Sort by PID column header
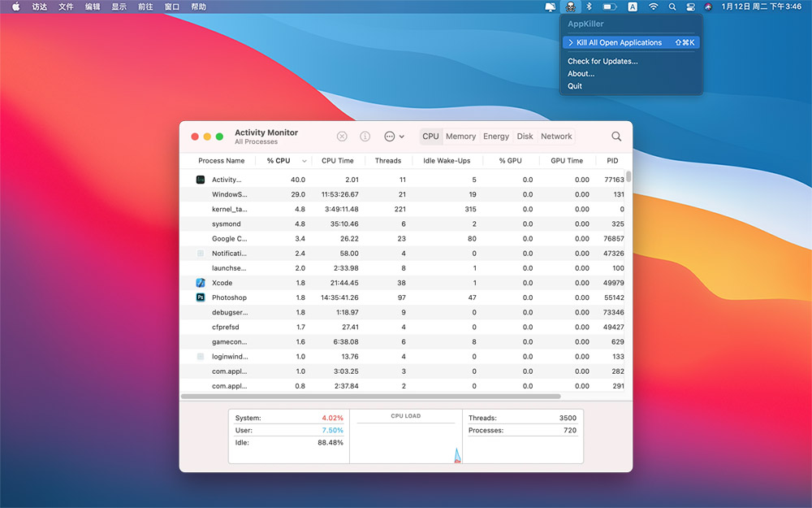 click(x=612, y=161)
